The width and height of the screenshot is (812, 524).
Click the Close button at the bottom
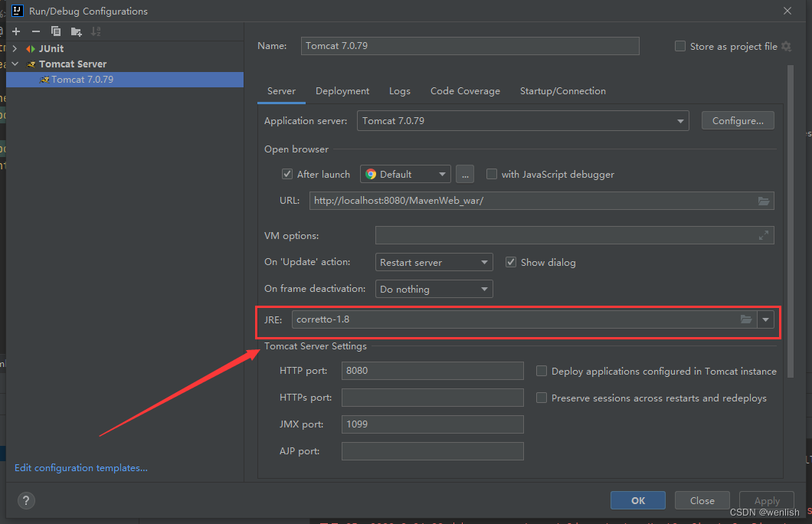click(x=702, y=501)
